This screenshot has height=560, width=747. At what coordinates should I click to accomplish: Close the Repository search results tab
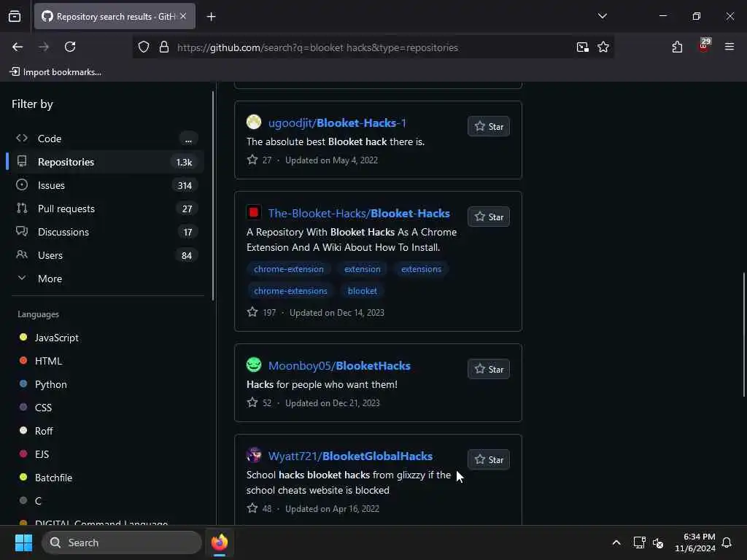click(x=183, y=16)
